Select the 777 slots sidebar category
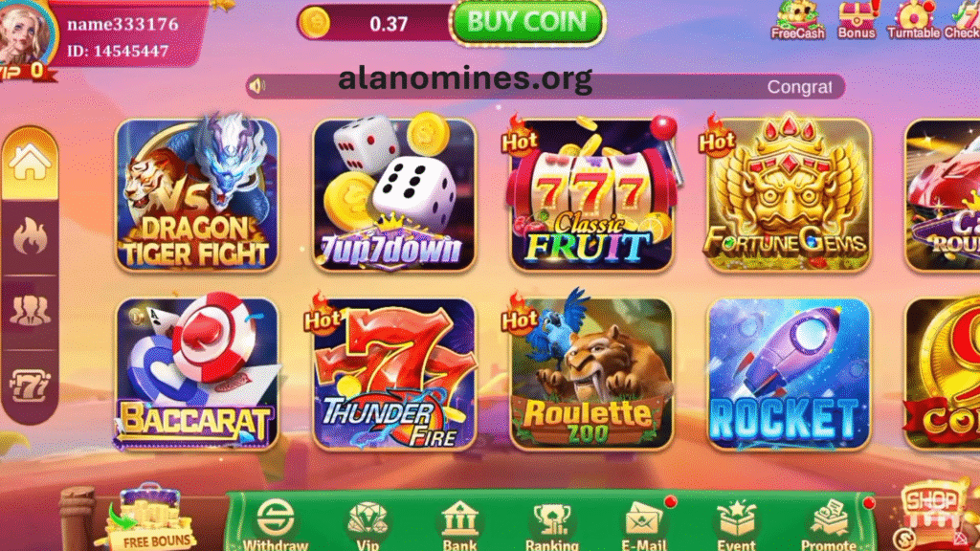The height and width of the screenshot is (551, 980). tap(30, 386)
